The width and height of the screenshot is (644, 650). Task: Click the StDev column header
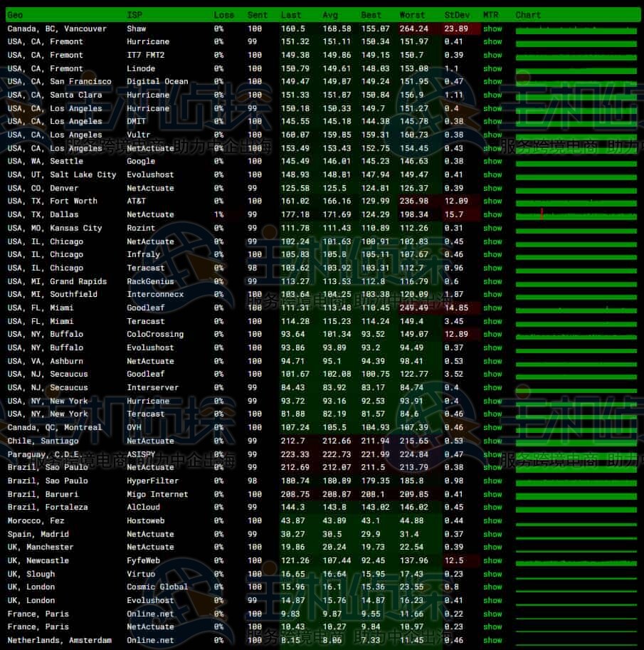point(457,15)
